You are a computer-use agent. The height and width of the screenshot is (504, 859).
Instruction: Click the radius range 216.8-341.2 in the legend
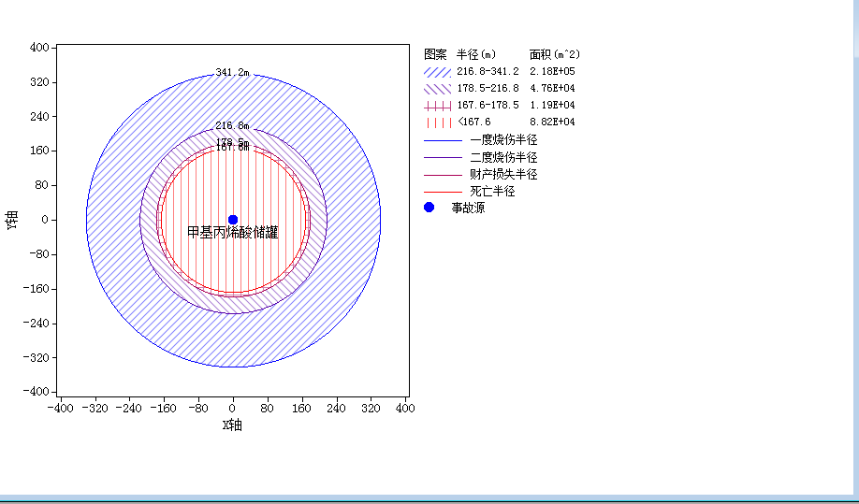coord(488,71)
